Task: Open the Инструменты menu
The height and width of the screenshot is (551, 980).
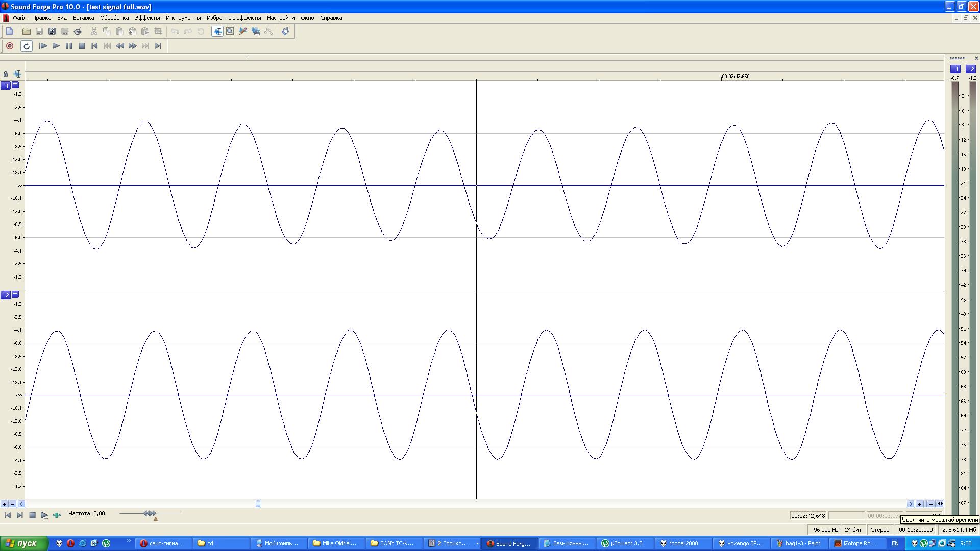Action: point(183,18)
